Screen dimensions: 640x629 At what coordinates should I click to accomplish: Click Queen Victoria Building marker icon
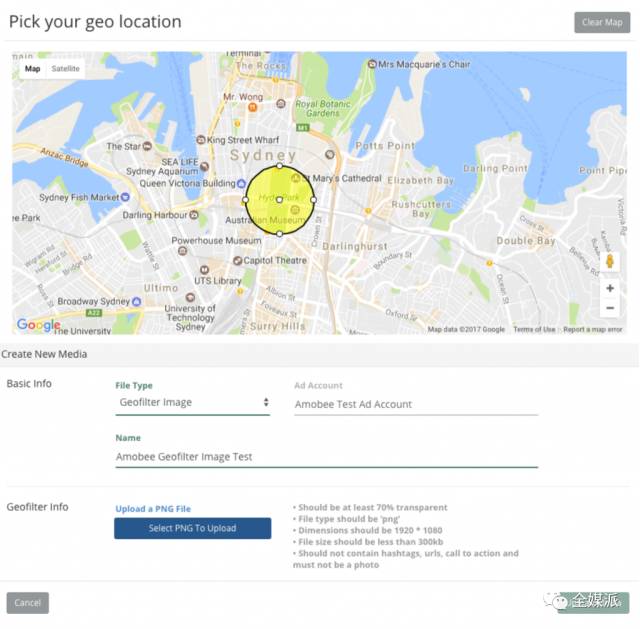[241, 183]
